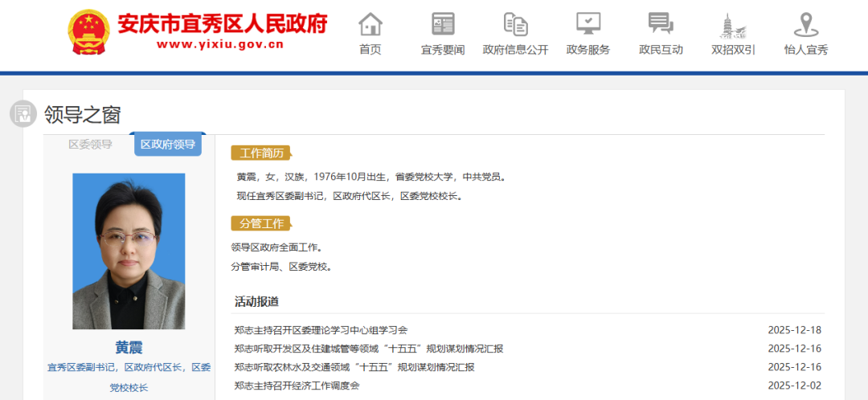Click the 领导之窗 section icon
Viewport: 868px width, 400px height.
point(23,114)
